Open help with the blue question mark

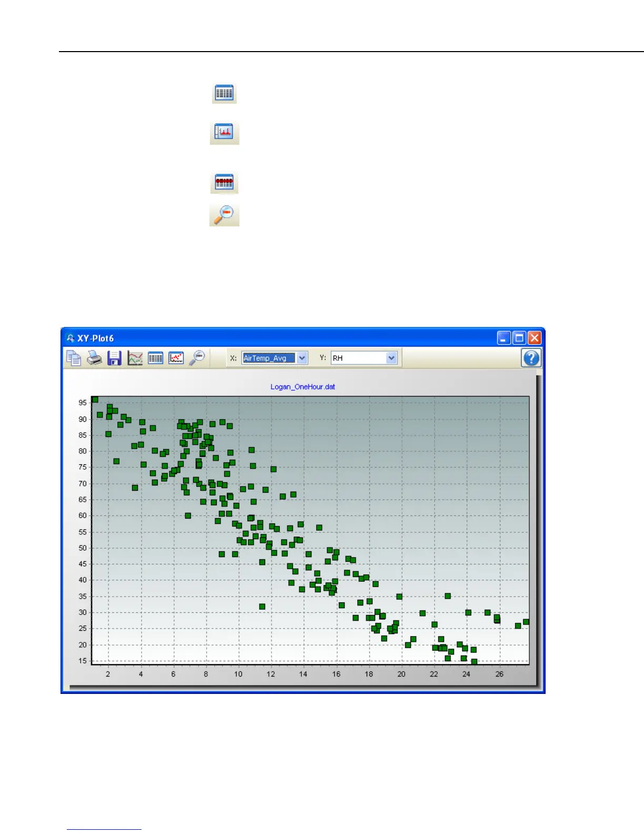tap(531, 358)
